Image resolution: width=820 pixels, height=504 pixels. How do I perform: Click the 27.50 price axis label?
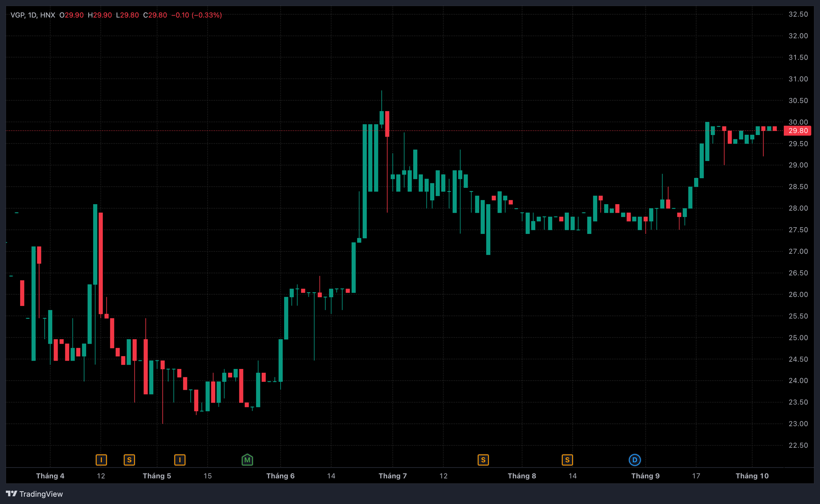[x=798, y=230]
